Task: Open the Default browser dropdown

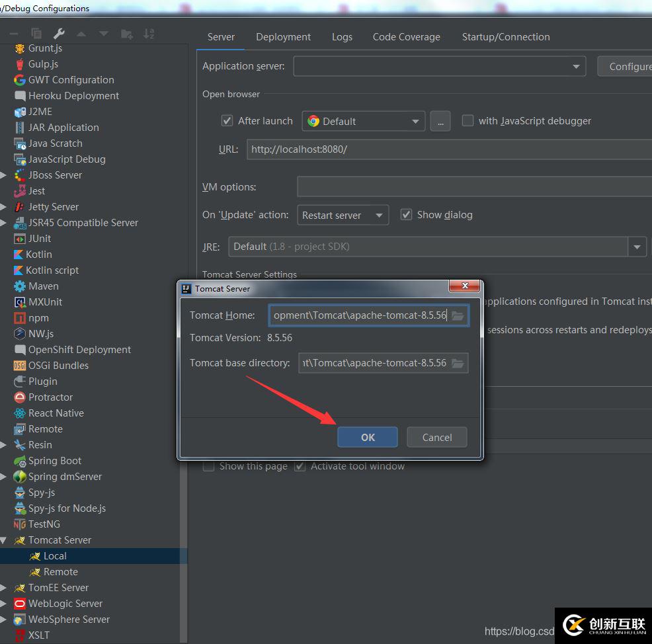Action: (x=364, y=122)
